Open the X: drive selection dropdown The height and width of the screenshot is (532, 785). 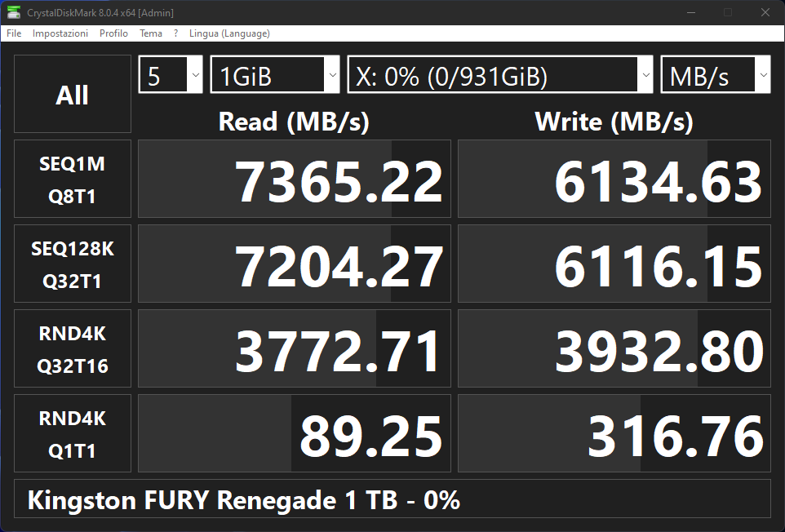(500, 74)
